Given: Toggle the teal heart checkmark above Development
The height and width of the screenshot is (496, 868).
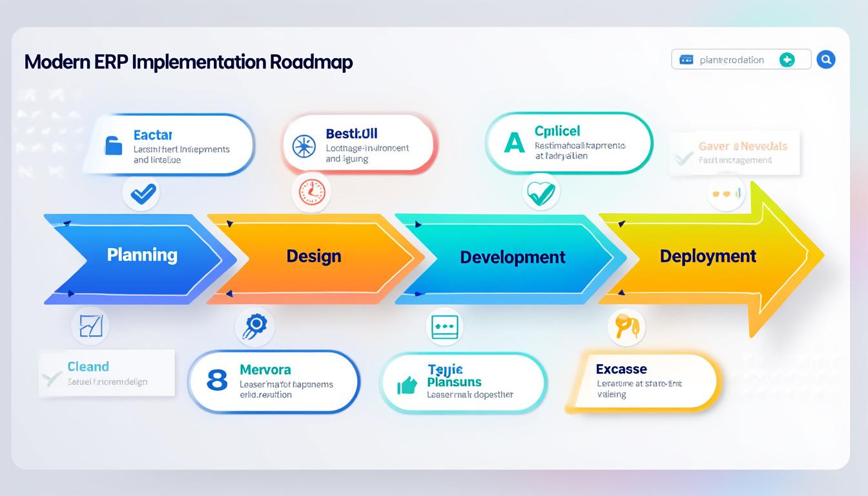Looking at the screenshot, I should click(541, 192).
